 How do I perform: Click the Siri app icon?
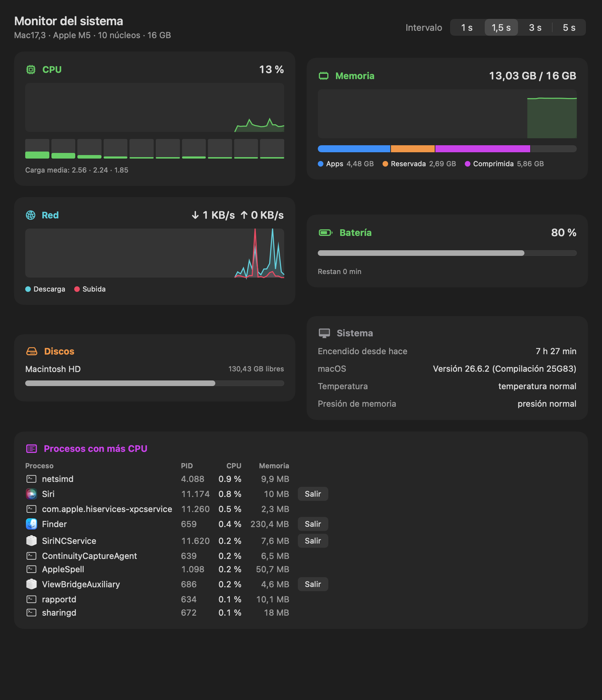31,494
